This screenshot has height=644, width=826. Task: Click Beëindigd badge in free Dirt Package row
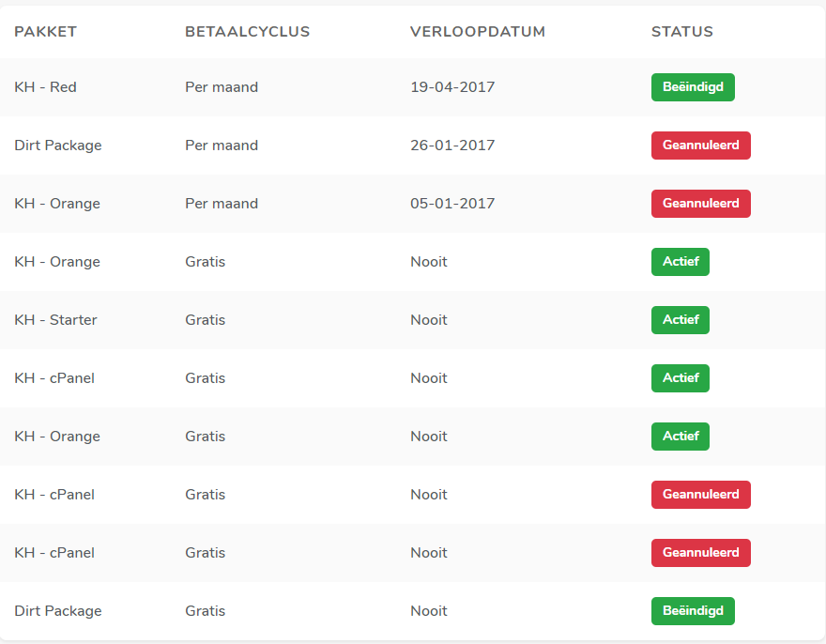point(693,611)
